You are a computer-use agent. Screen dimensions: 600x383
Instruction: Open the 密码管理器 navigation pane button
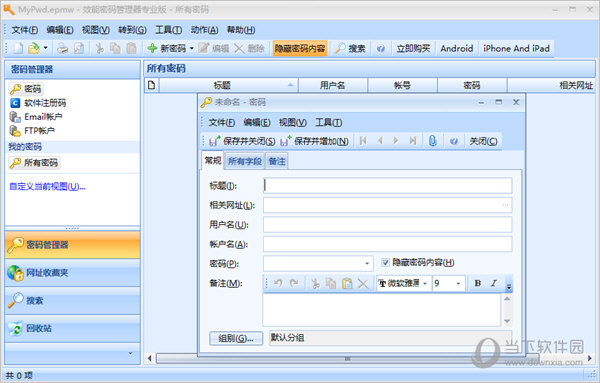pyautogui.click(x=72, y=245)
